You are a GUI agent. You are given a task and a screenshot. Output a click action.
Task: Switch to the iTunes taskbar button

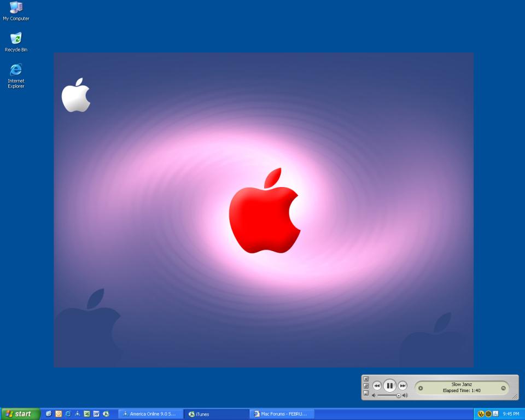tap(217, 414)
